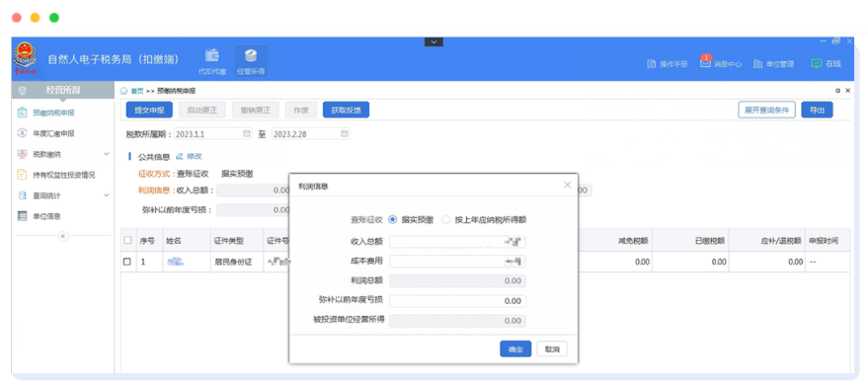
Task: Restore the inner tab panel window
Action: point(837,91)
